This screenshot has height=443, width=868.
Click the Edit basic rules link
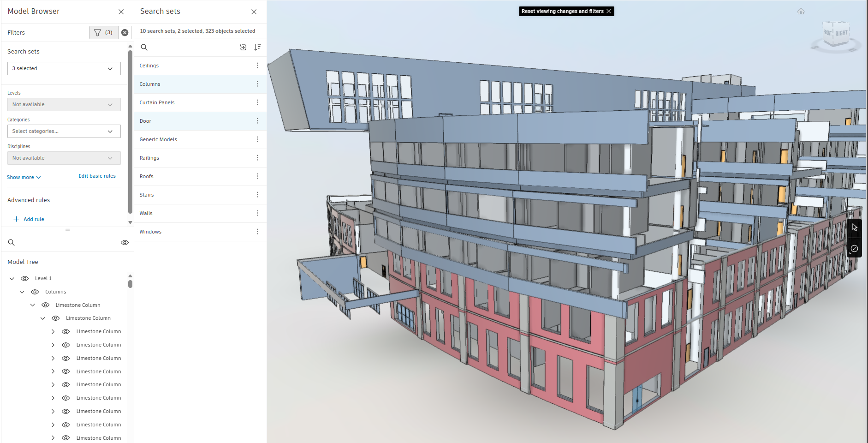click(97, 176)
